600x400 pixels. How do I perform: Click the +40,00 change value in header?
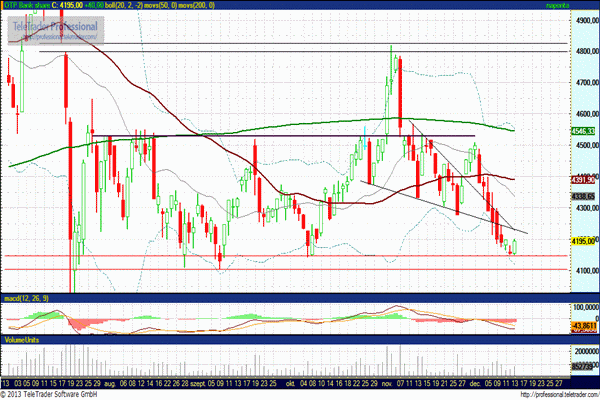pos(95,5)
